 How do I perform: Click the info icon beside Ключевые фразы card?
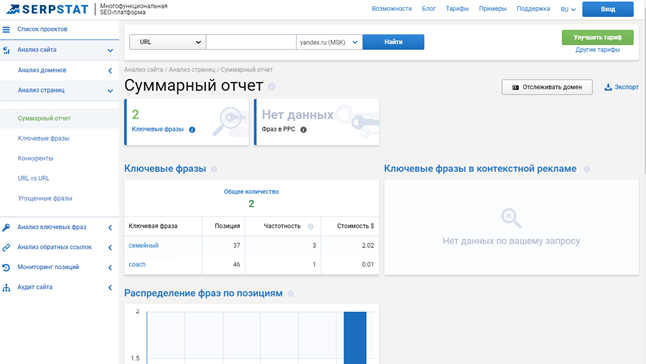pyautogui.click(x=192, y=130)
